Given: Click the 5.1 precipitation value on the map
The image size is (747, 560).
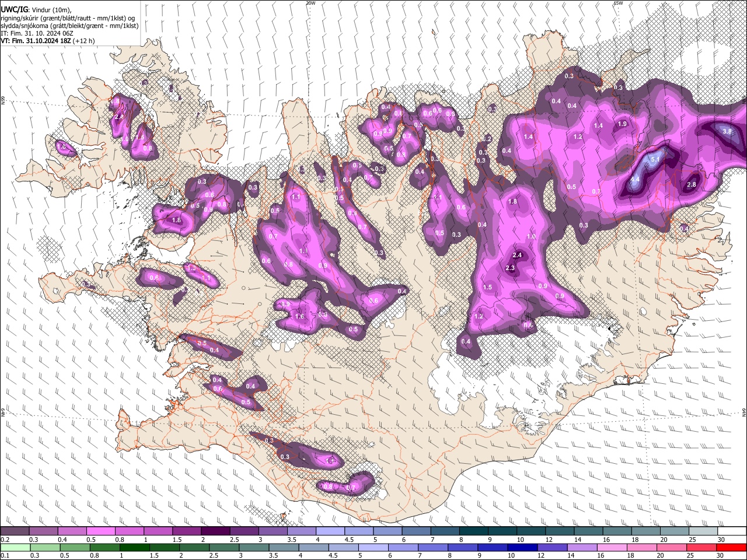Looking at the screenshot, I should click(x=655, y=159).
